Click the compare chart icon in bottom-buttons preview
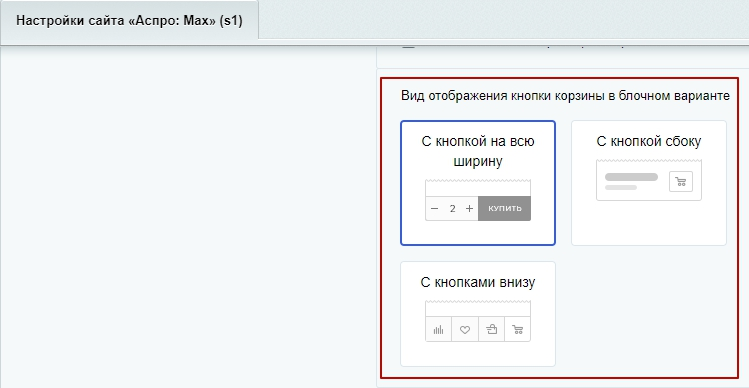This screenshot has width=749, height=388. 438,329
